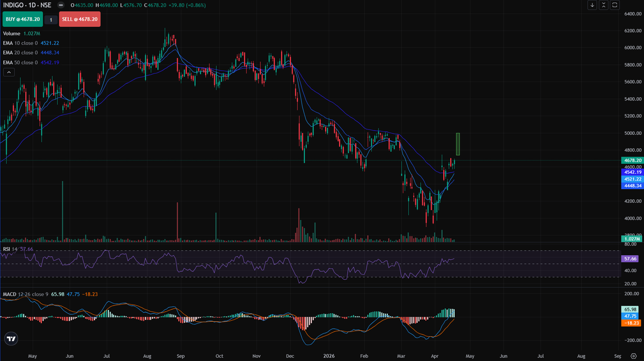
Task: Click the 200.00 level on MACD scale
Action: pos(631,294)
